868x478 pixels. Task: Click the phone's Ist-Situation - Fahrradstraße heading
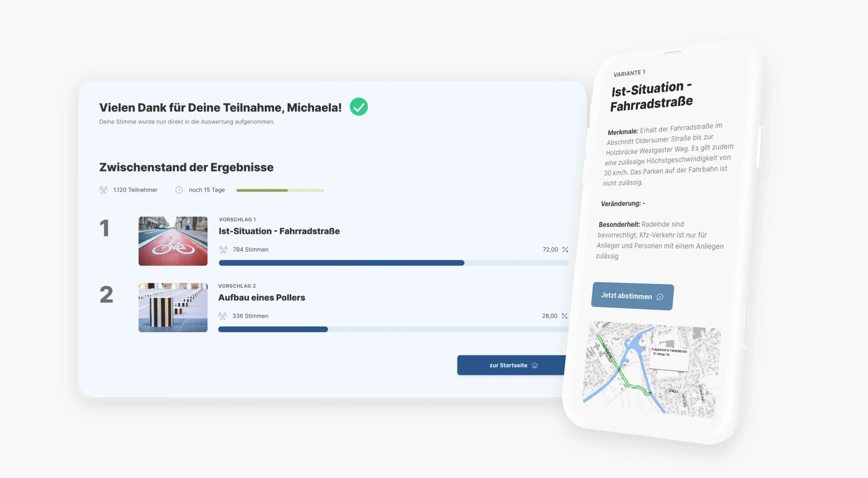652,96
